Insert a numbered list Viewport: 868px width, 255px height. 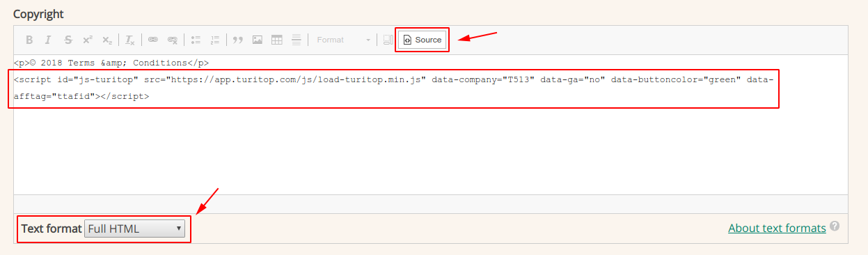(x=215, y=40)
